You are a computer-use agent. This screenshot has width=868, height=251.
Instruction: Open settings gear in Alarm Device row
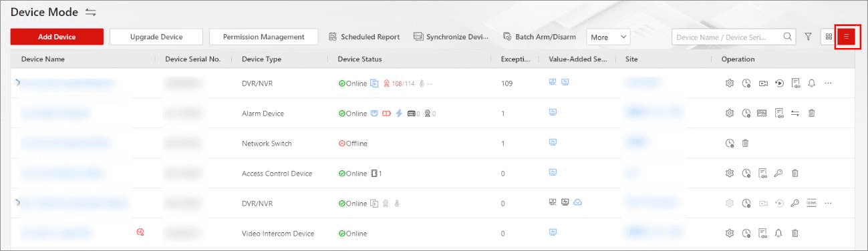click(730, 113)
